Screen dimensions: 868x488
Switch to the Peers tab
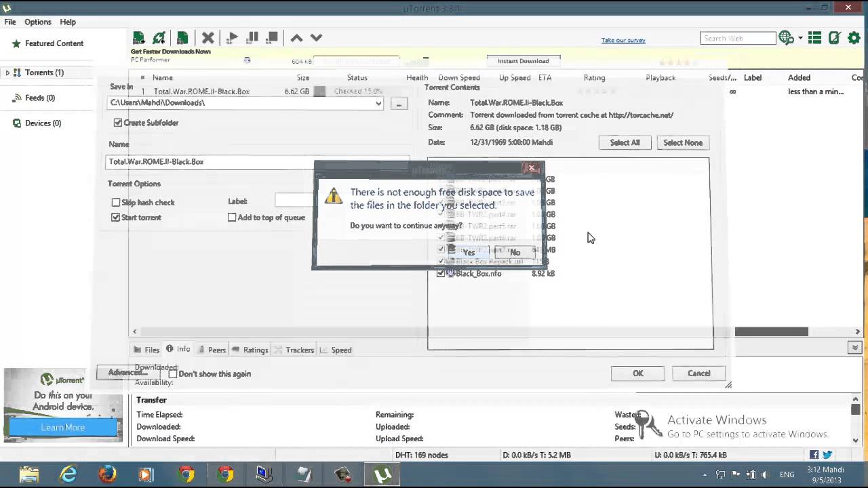212,350
